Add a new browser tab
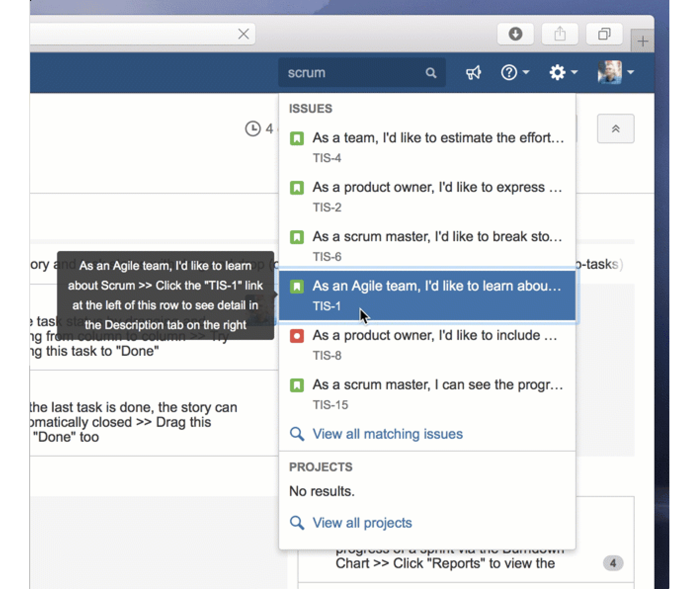 click(x=642, y=41)
